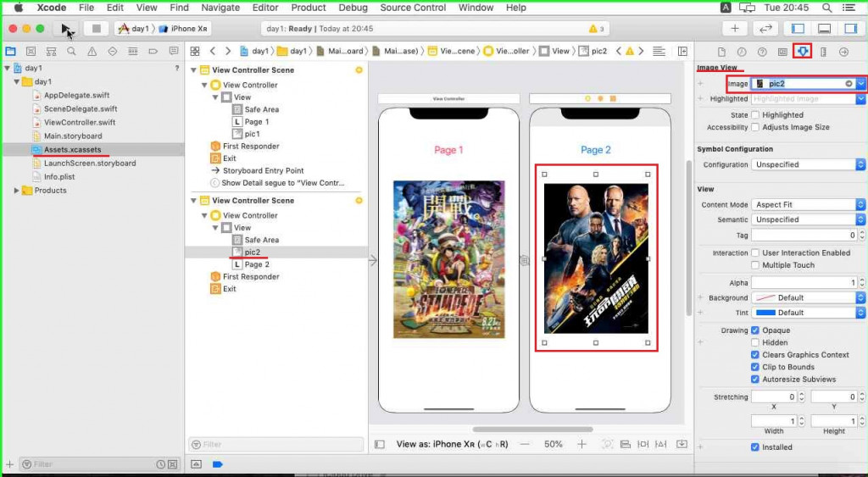Open the Highlighted image dropdown

(x=861, y=98)
